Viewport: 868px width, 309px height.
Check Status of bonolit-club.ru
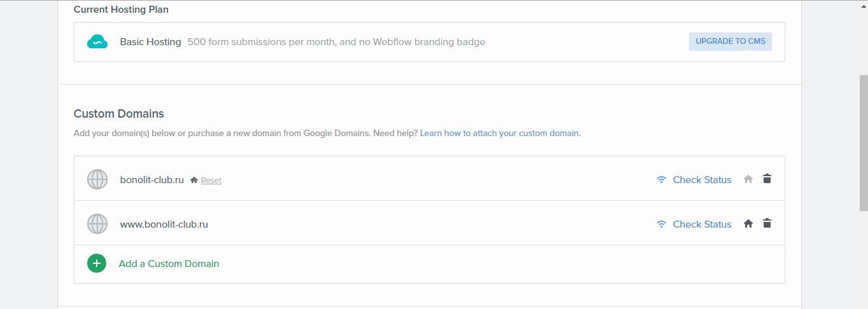(702, 180)
